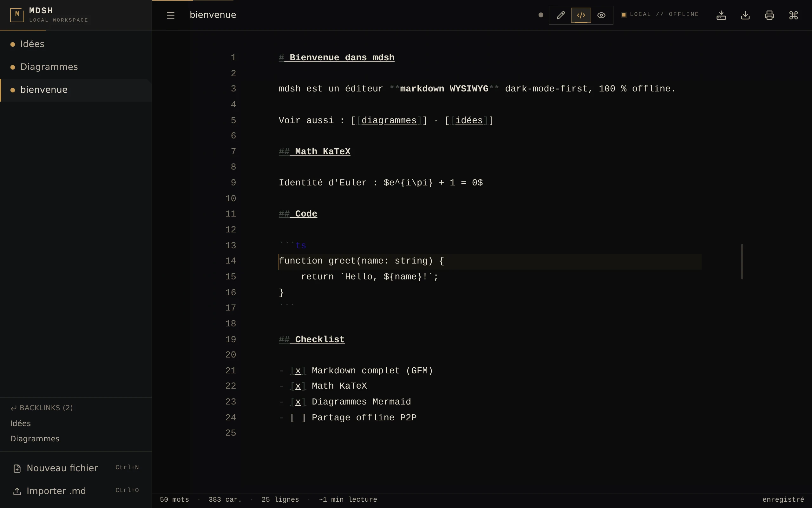This screenshot has width=812, height=508.
Task: Click the LOCAL // OFFLINE status indicator
Action: coord(660,15)
